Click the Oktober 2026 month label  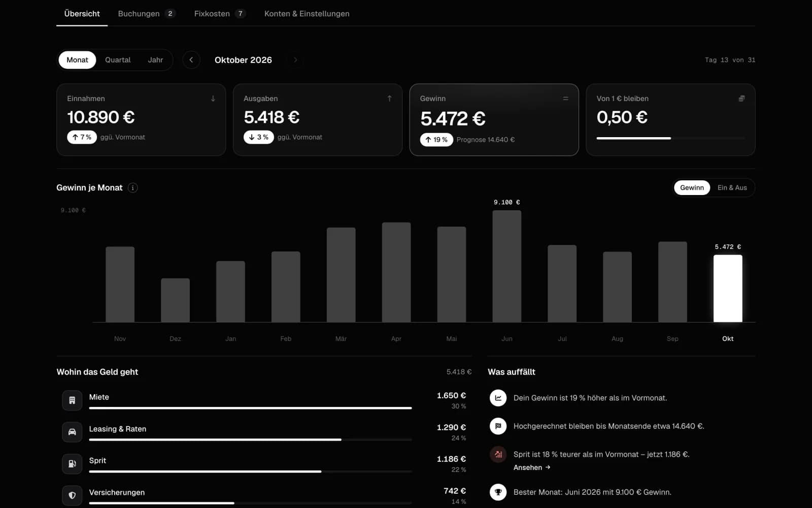coord(243,60)
